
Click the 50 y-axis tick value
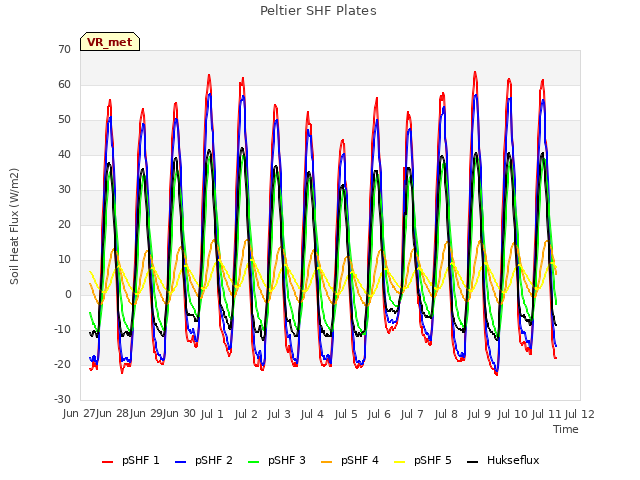(64, 120)
